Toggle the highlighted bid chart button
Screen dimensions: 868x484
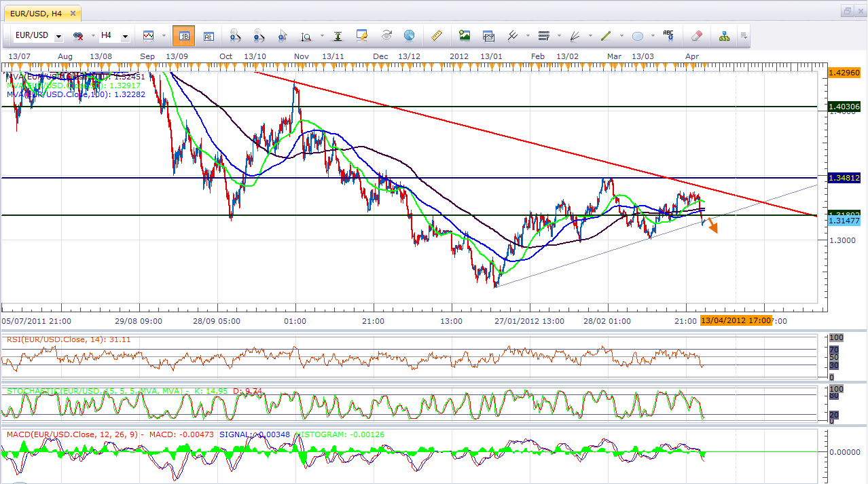pos(183,35)
